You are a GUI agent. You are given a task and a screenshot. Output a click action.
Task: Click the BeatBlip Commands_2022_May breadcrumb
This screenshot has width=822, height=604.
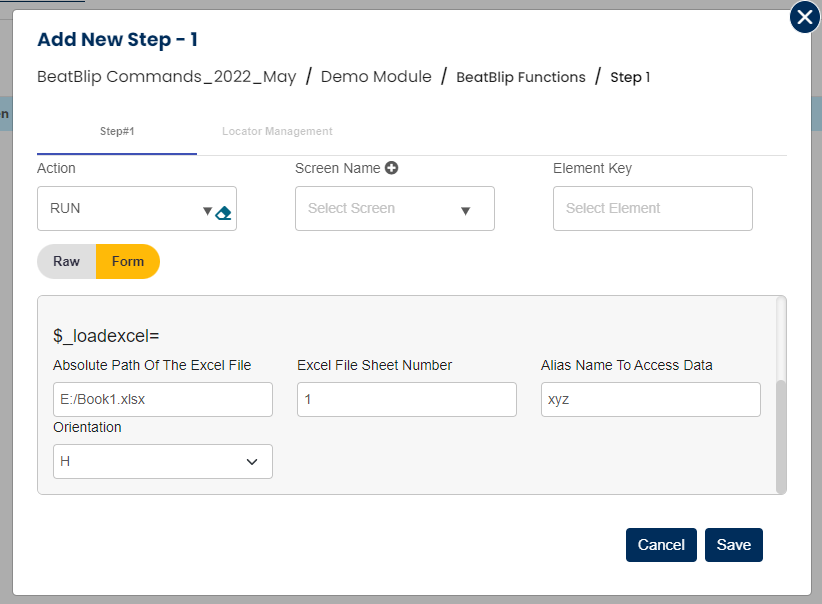[166, 77]
